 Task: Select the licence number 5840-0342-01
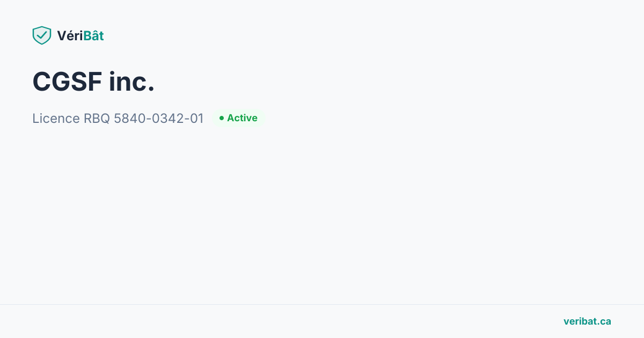pos(159,119)
